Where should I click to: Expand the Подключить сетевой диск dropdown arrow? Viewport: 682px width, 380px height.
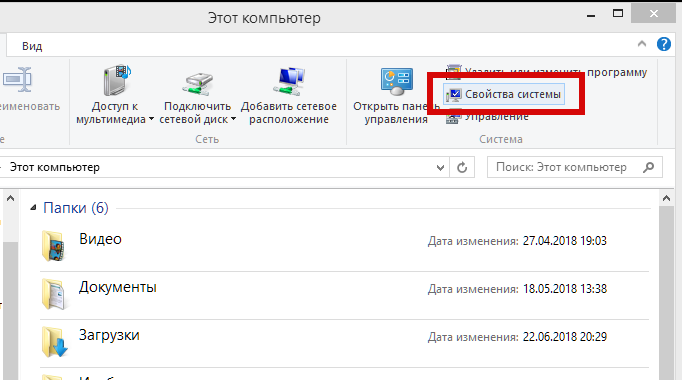pos(233,119)
